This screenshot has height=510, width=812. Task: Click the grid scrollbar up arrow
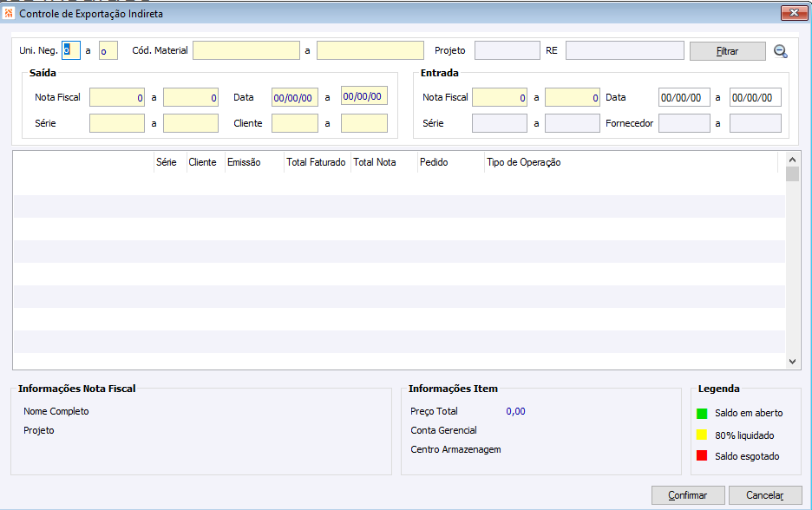[792, 159]
